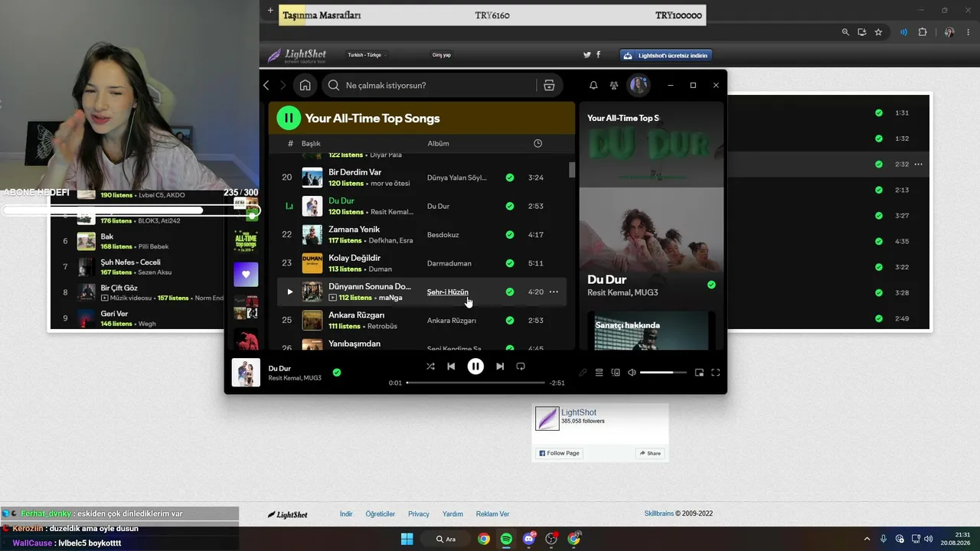The height and width of the screenshot is (551, 980).
Task: Toggle shuffle in the player bar
Action: click(x=430, y=367)
